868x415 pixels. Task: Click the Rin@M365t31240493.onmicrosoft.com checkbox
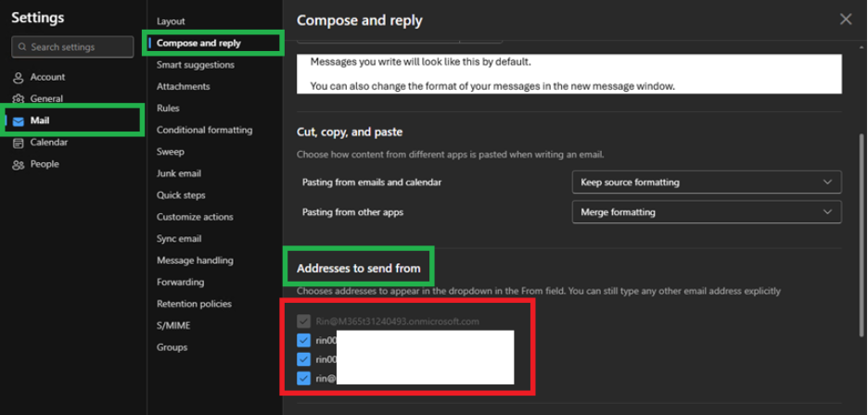pos(303,321)
